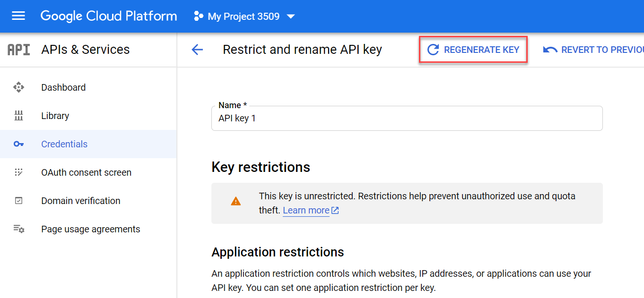
Task: Open the Dashboard sidebar icon
Action: click(x=18, y=87)
